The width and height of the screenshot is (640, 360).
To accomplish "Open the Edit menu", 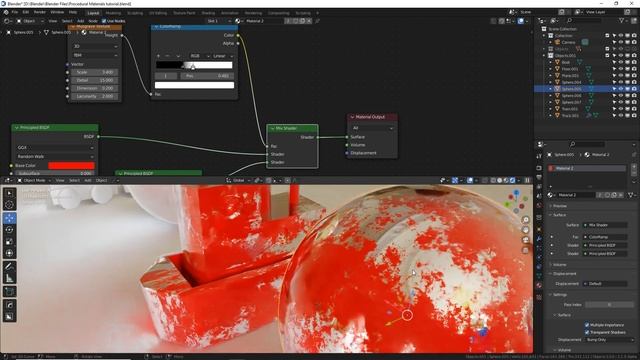I will [x=26, y=12].
